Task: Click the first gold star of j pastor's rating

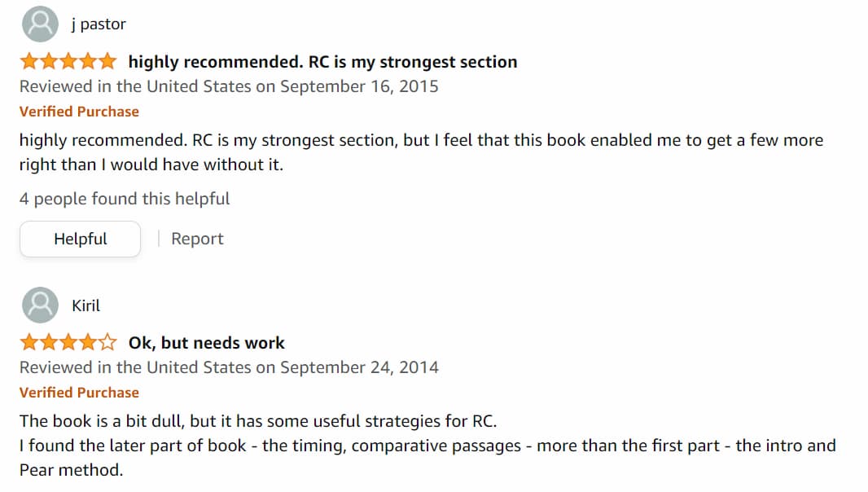Action: [29, 61]
